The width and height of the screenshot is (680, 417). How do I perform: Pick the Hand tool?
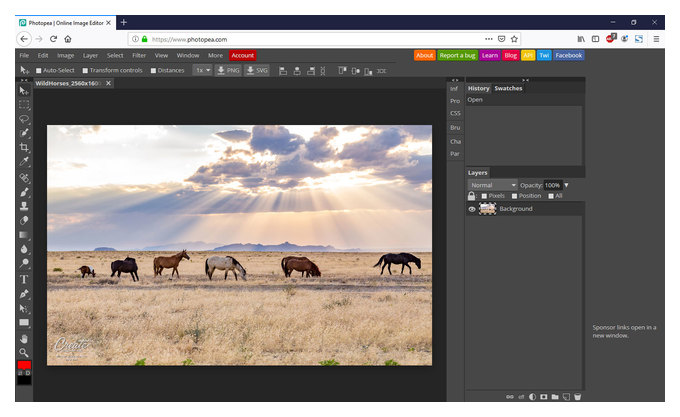[x=24, y=339]
